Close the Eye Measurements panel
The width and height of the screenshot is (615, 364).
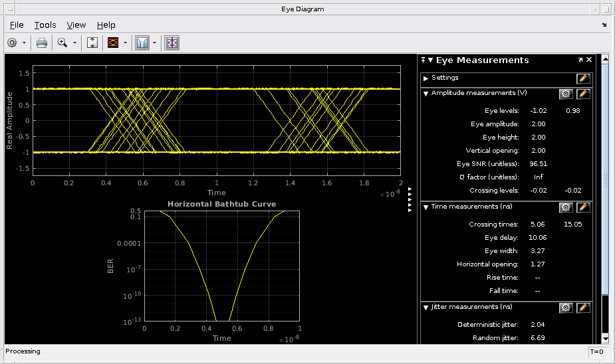point(589,60)
